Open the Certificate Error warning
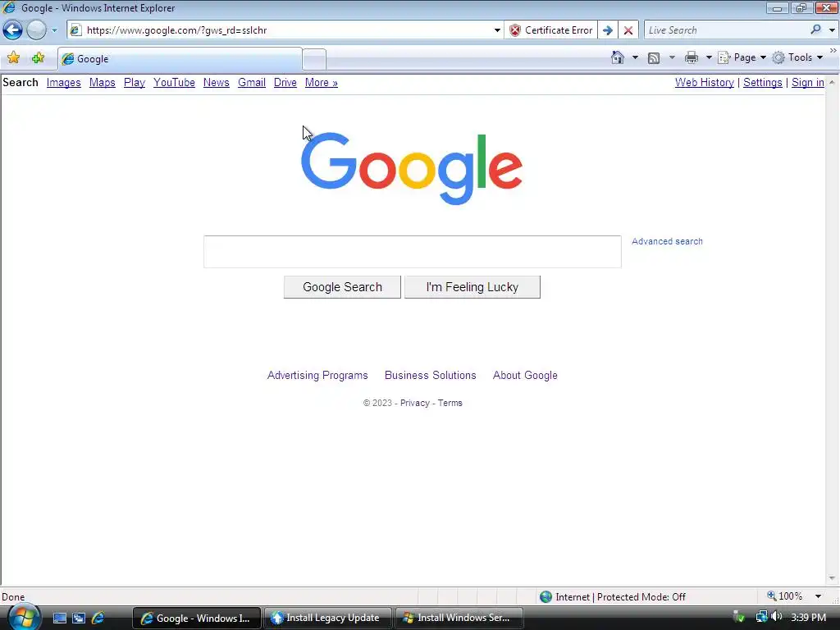 pyautogui.click(x=550, y=30)
